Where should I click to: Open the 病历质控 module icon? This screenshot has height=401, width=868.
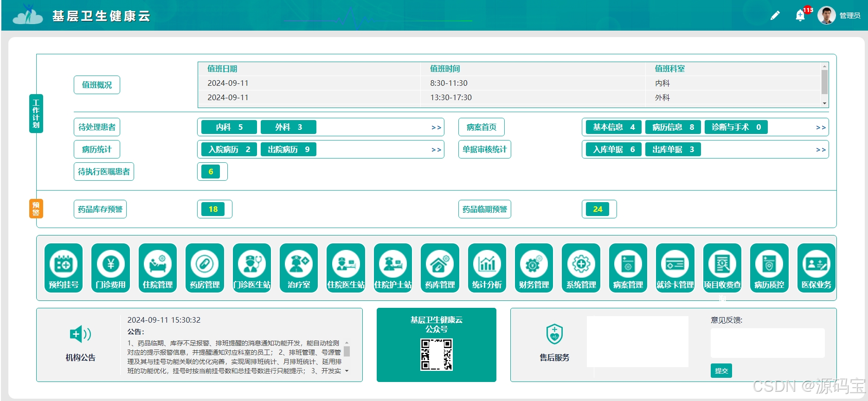769,268
